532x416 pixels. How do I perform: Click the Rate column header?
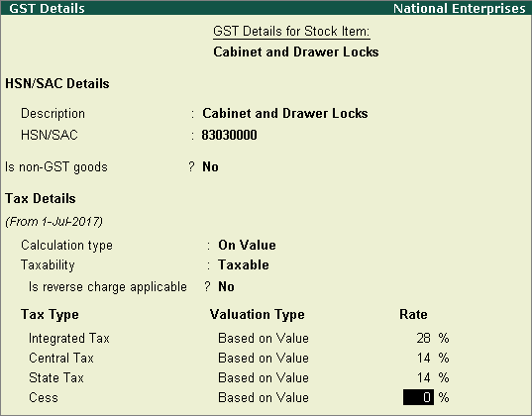pos(413,314)
